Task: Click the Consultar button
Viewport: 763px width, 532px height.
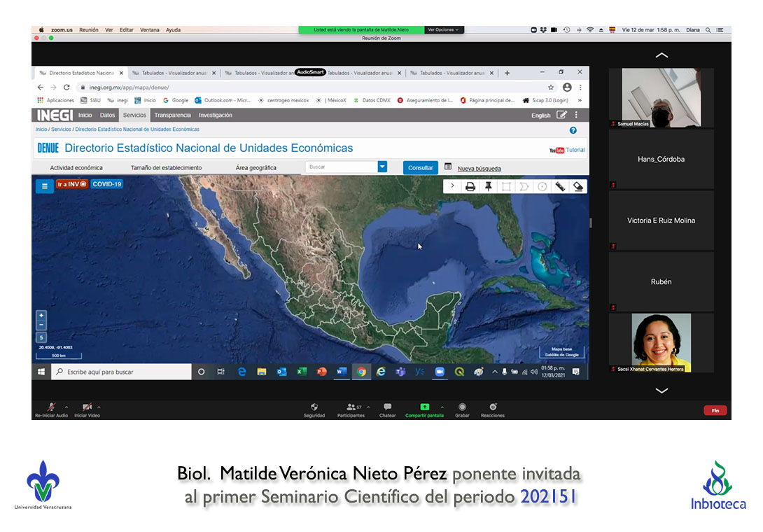Action: pyautogui.click(x=420, y=168)
